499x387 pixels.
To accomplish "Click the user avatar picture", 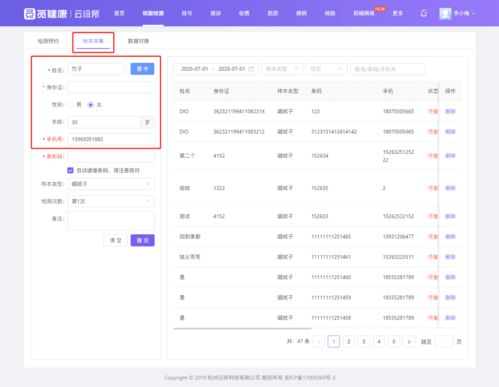I will point(445,13).
